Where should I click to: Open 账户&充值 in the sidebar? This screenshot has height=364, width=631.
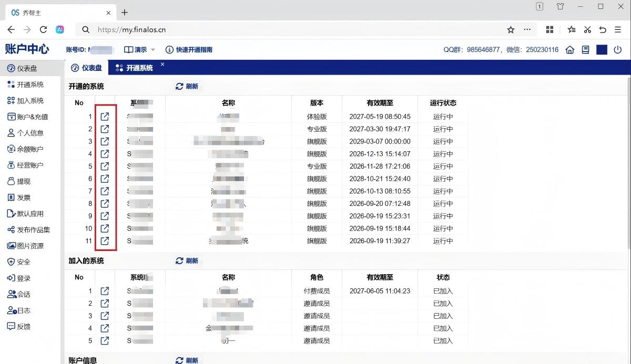tap(30, 117)
